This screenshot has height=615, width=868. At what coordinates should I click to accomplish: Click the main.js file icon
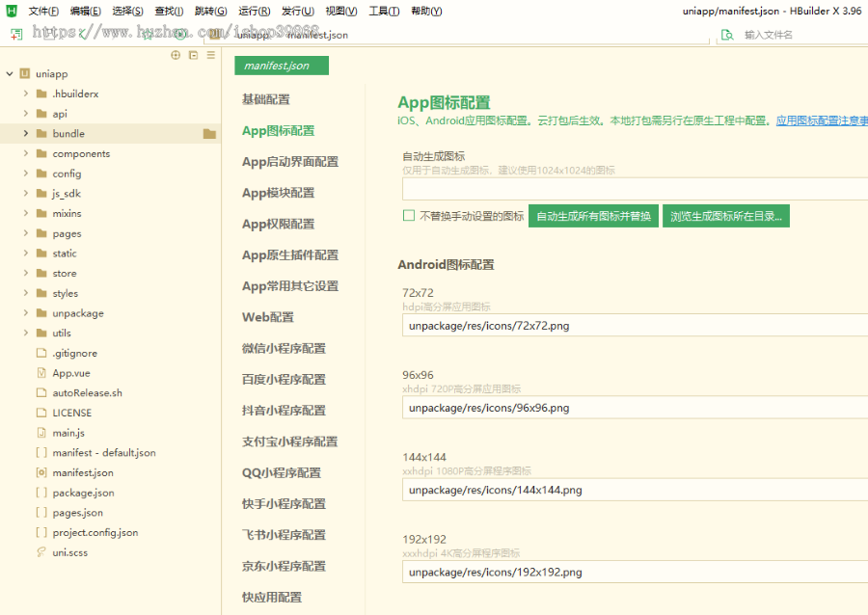[x=41, y=433]
